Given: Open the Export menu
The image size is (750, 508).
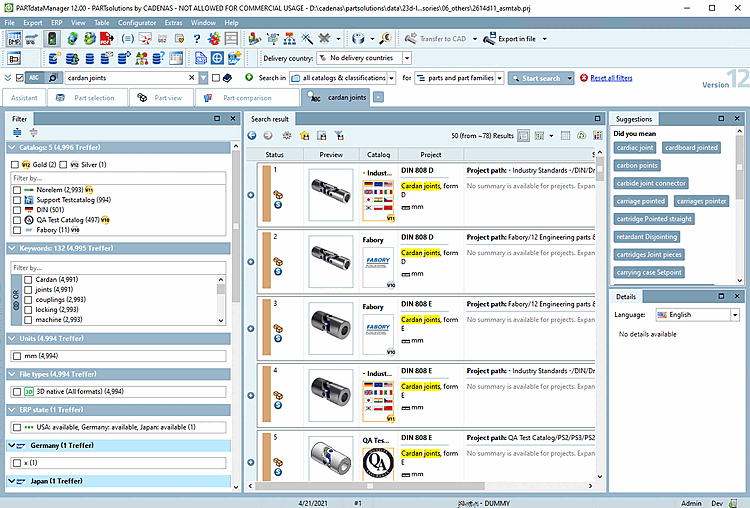Looking at the screenshot, I should [33, 22].
